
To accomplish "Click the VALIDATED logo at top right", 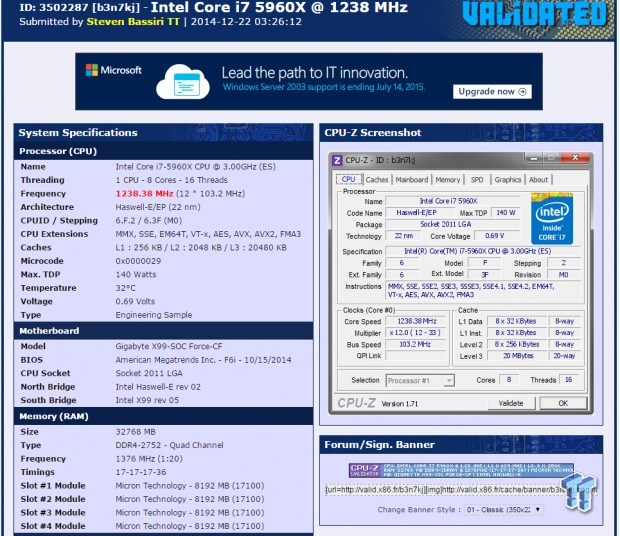I will pyautogui.click(x=534, y=14).
